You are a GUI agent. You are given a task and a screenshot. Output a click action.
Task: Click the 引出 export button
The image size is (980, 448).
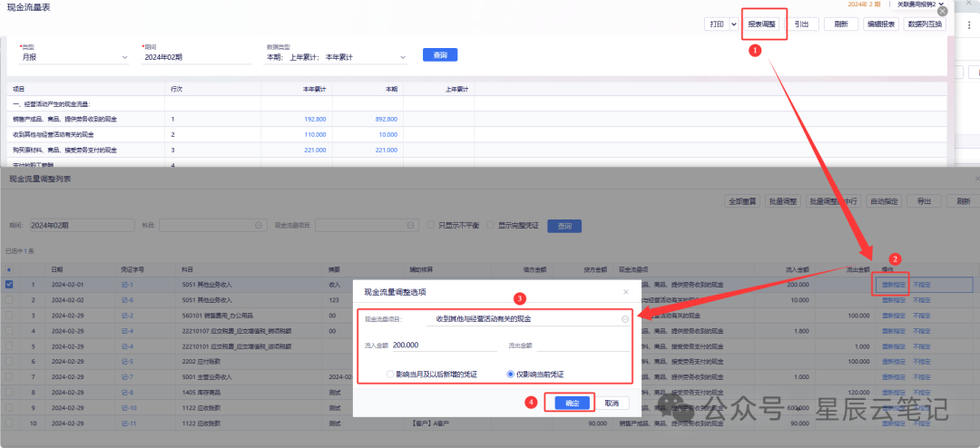(801, 24)
